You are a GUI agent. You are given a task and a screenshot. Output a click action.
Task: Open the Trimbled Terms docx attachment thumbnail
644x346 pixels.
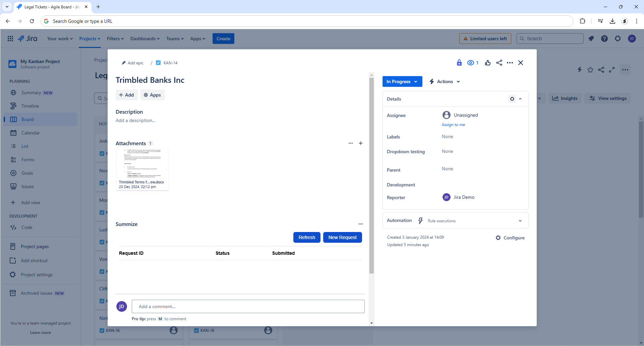click(142, 169)
